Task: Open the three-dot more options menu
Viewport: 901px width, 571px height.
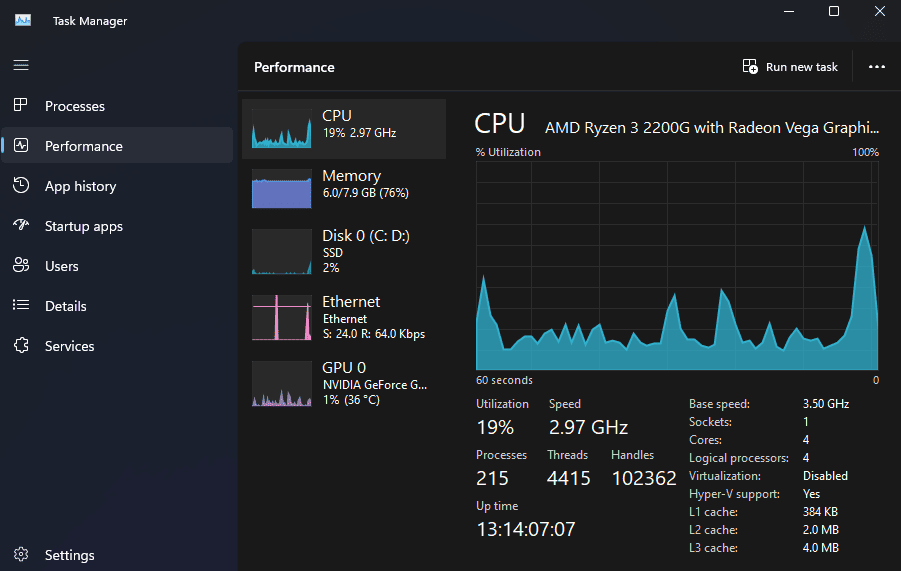Action: (x=877, y=67)
